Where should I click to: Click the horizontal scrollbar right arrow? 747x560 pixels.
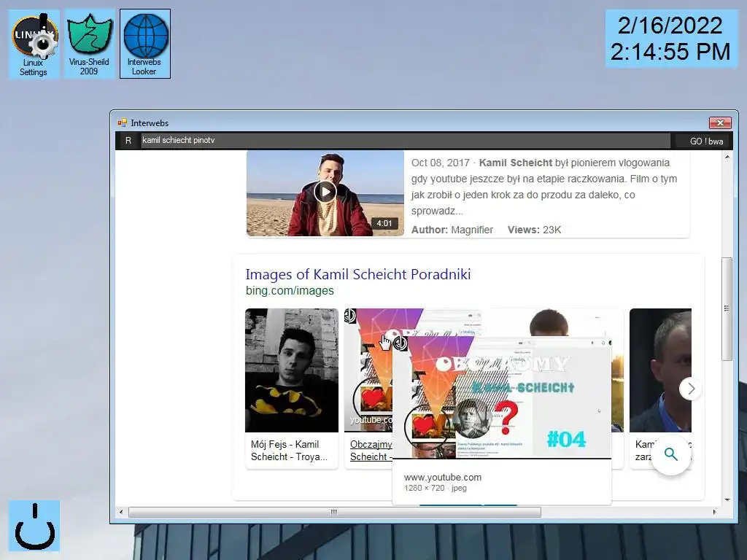[x=714, y=512]
